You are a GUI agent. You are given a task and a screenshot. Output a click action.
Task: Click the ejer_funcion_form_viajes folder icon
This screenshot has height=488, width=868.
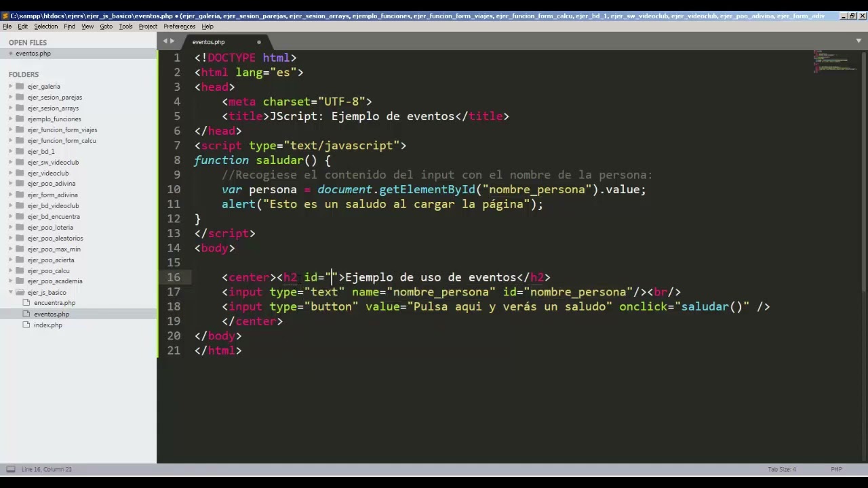20,130
